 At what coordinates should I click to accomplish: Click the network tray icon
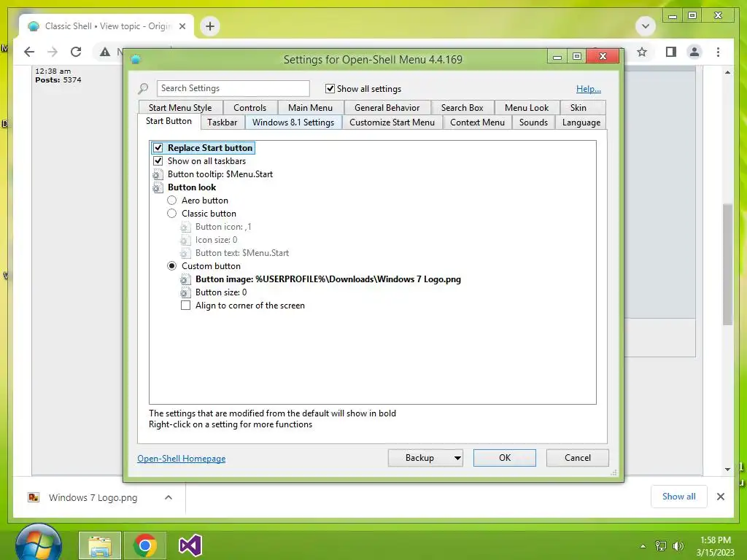click(661, 546)
